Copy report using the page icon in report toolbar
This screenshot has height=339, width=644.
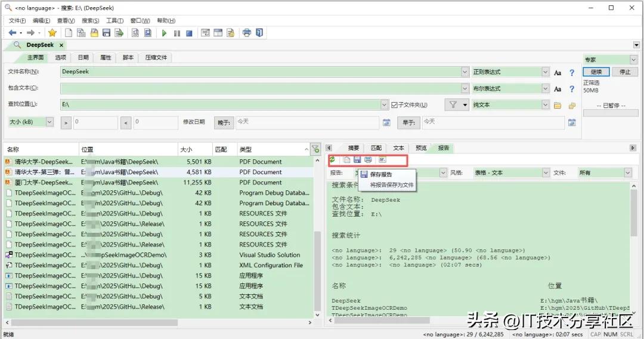point(347,160)
